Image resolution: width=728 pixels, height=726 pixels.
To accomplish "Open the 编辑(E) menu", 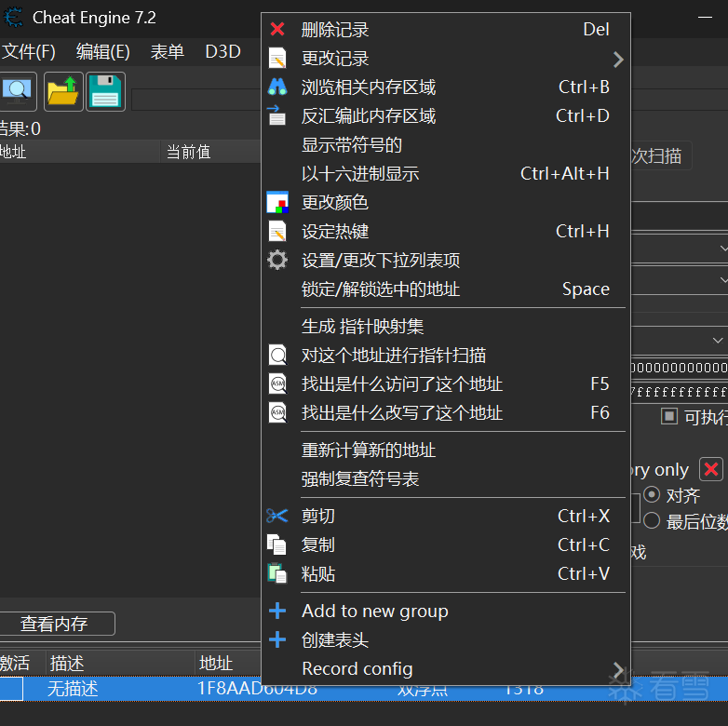I will click(x=103, y=51).
